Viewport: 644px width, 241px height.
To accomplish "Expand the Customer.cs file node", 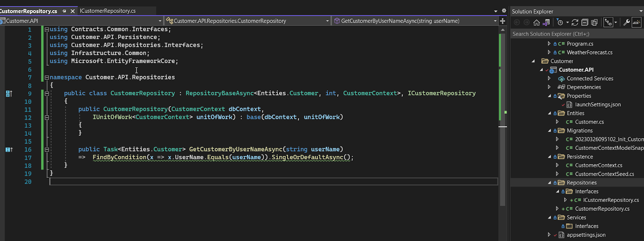I will [x=557, y=122].
